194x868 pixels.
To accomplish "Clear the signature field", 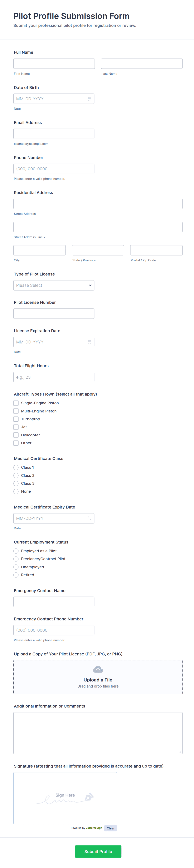I will click(x=110, y=828).
